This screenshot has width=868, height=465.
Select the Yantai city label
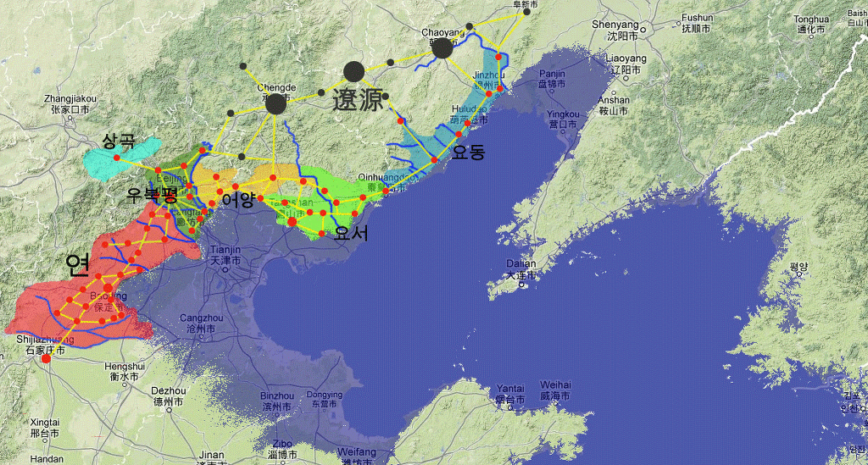[x=509, y=393]
